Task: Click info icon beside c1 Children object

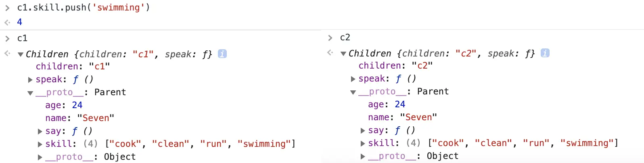Action: pyautogui.click(x=222, y=54)
